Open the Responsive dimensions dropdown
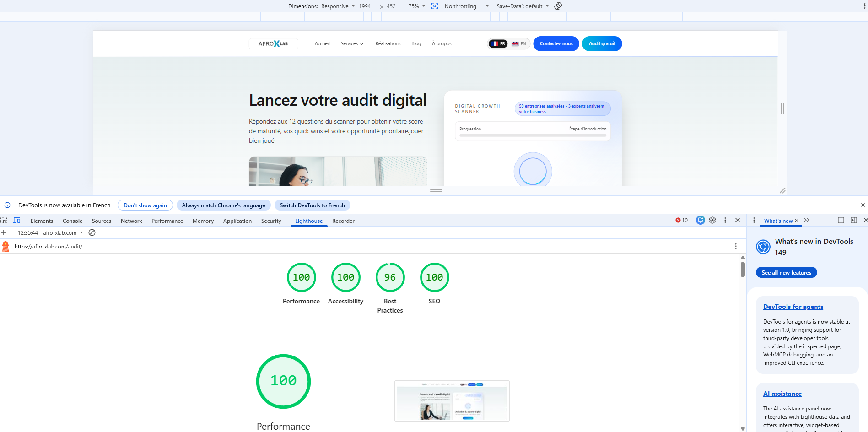Screen dimensions: 868x432 (x=338, y=6)
